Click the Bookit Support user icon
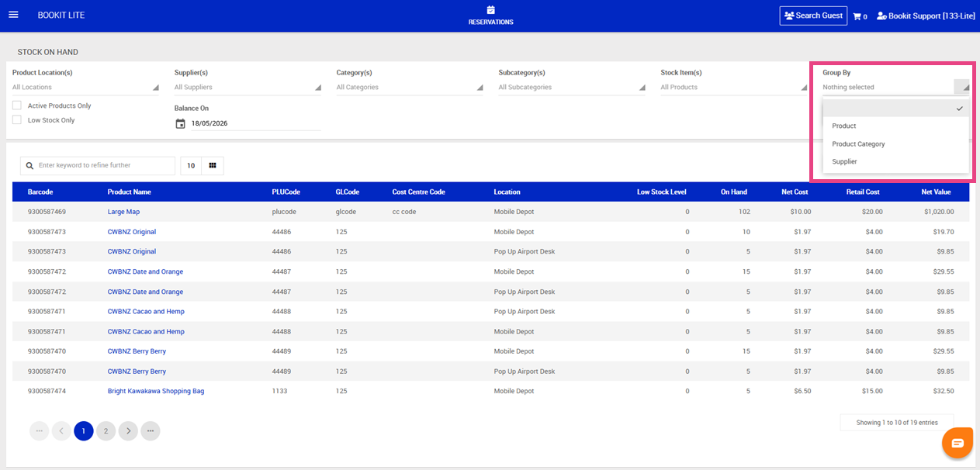The width and height of the screenshot is (980, 470). (x=881, y=16)
